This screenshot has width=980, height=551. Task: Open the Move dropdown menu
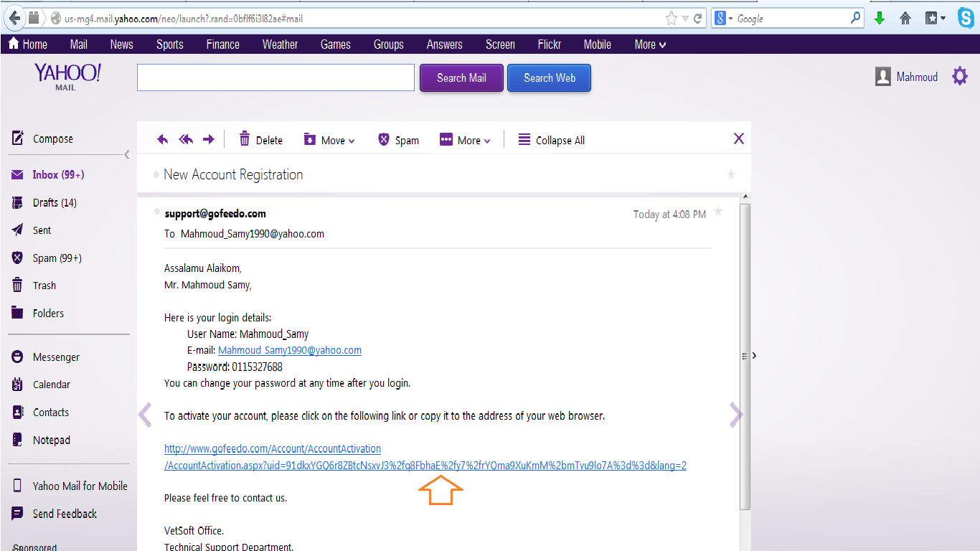tap(329, 140)
